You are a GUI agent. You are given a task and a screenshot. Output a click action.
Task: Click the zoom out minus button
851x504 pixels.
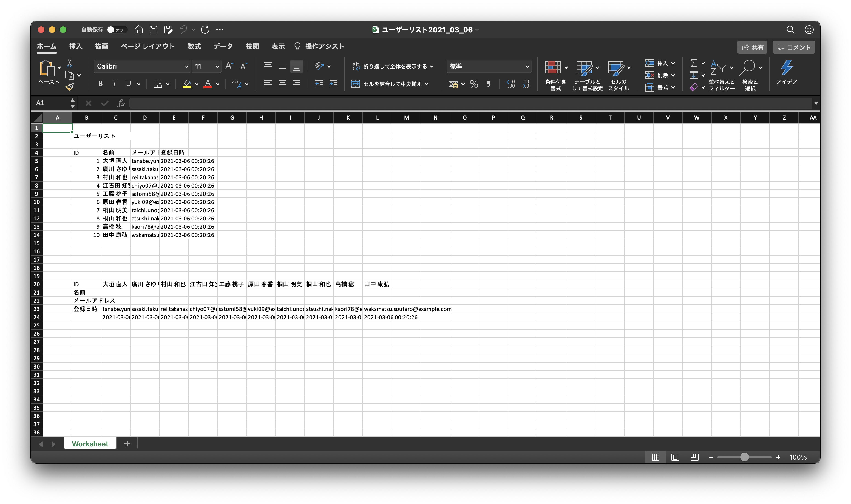(x=711, y=457)
